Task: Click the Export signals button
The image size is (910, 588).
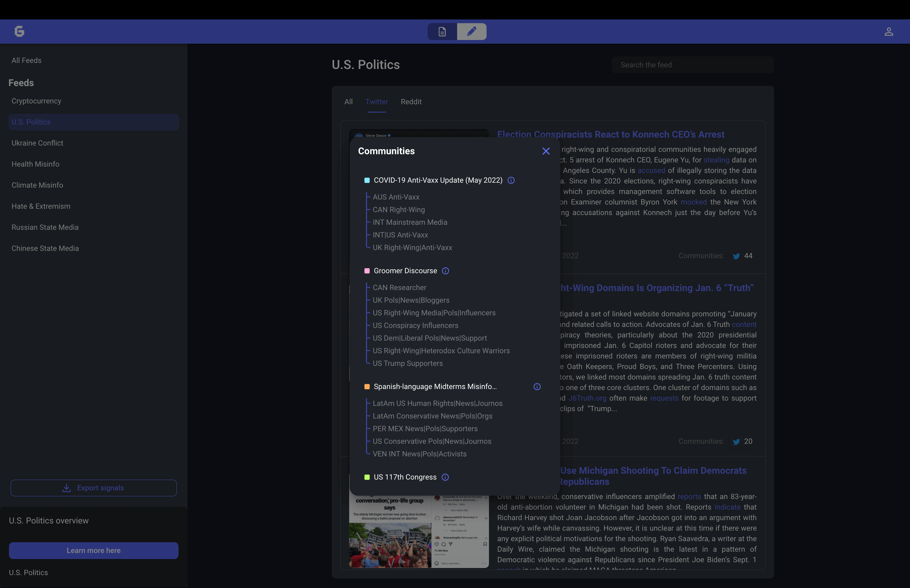Action: tap(93, 488)
